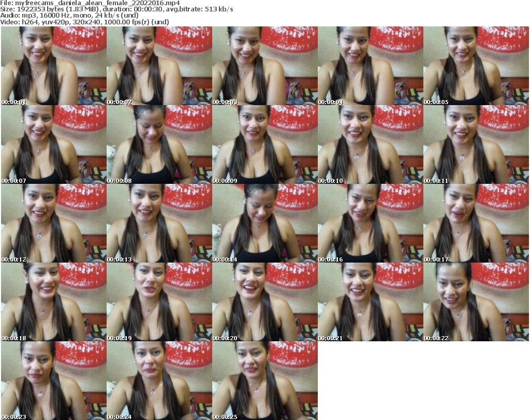Click the Size and duration info line
The height and width of the screenshot is (420, 530).
pyautogui.click(x=116, y=9)
